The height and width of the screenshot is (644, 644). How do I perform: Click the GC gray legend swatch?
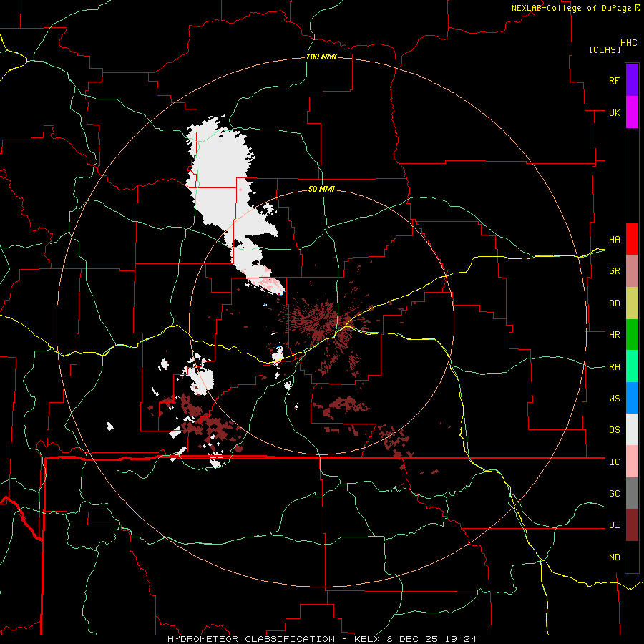632,493
